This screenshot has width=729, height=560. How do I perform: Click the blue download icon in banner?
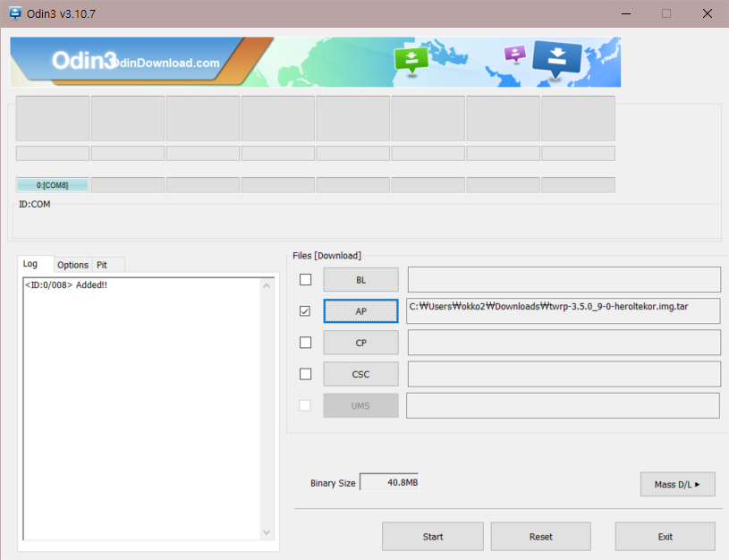pos(556,59)
